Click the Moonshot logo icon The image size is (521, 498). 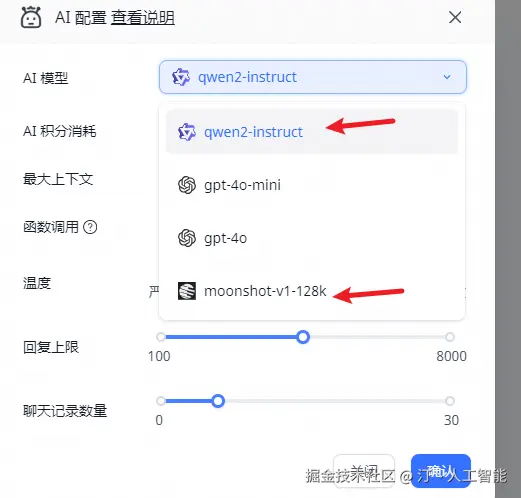click(x=187, y=291)
